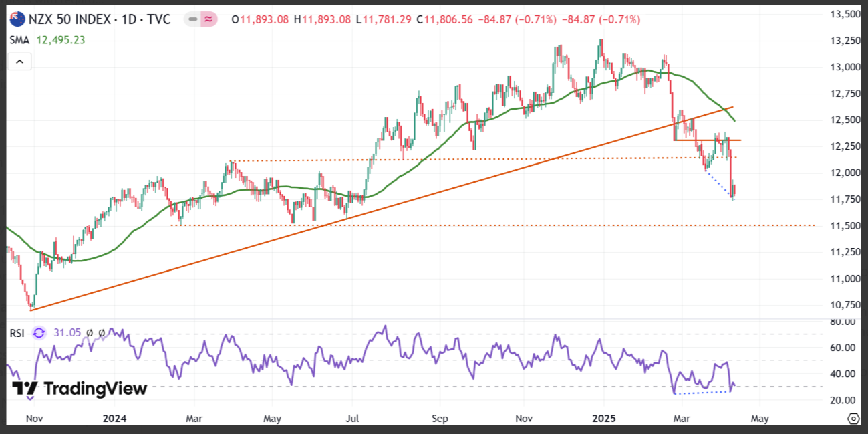Select the SMA indicator label
Screen dimensions: 868x434
[x=19, y=40]
